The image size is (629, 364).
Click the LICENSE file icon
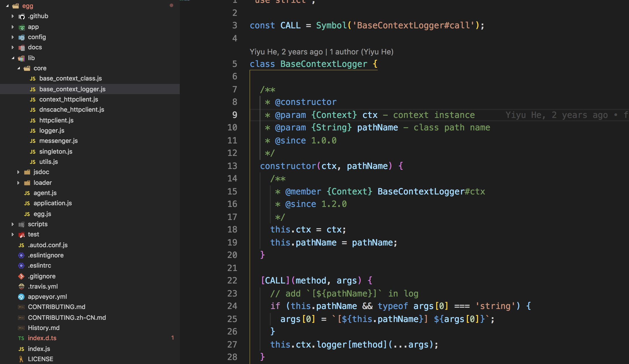(x=21, y=359)
